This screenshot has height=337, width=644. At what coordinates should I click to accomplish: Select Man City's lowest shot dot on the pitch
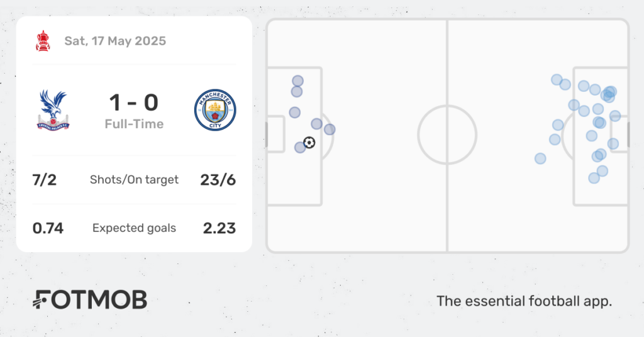[594, 178]
